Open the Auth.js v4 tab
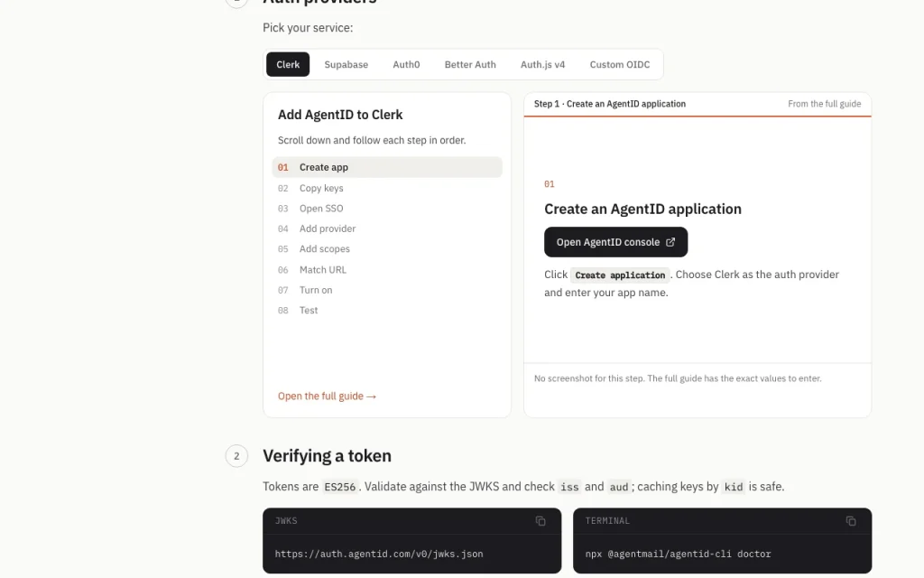The image size is (924, 578). [x=542, y=64]
